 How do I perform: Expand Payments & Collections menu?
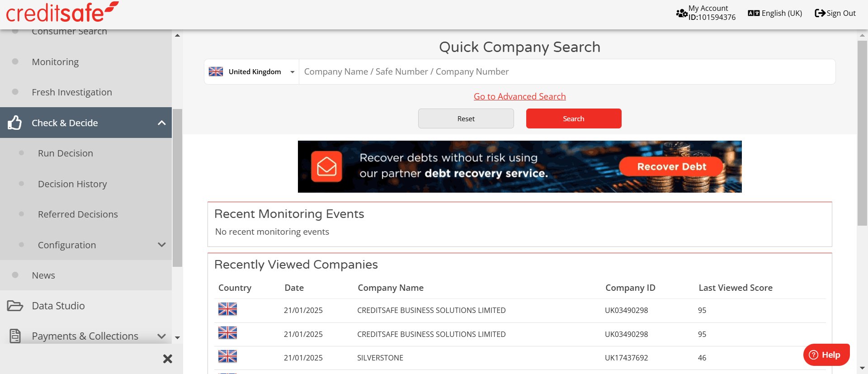click(x=161, y=336)
